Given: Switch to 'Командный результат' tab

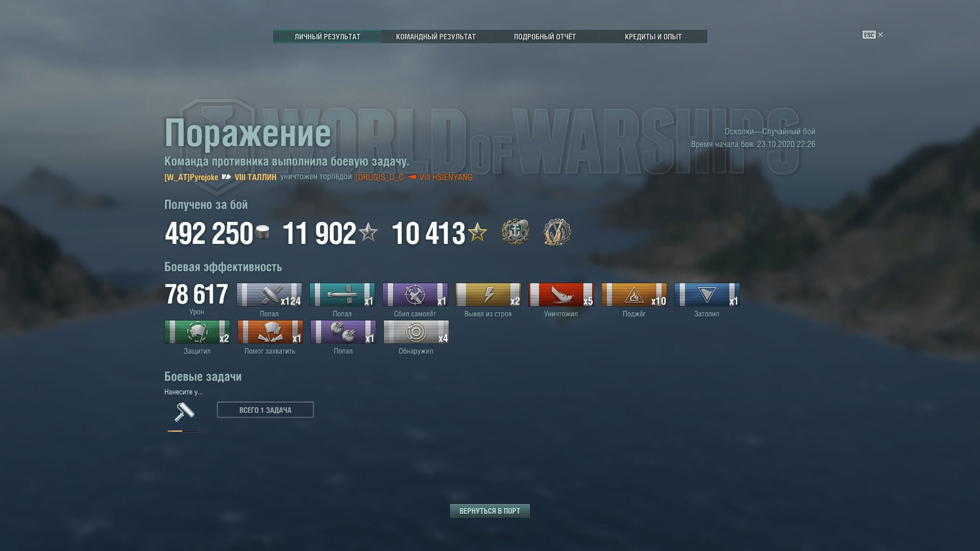Looking at the screenshot, I should pyautogui.click(x=435, y=37).
